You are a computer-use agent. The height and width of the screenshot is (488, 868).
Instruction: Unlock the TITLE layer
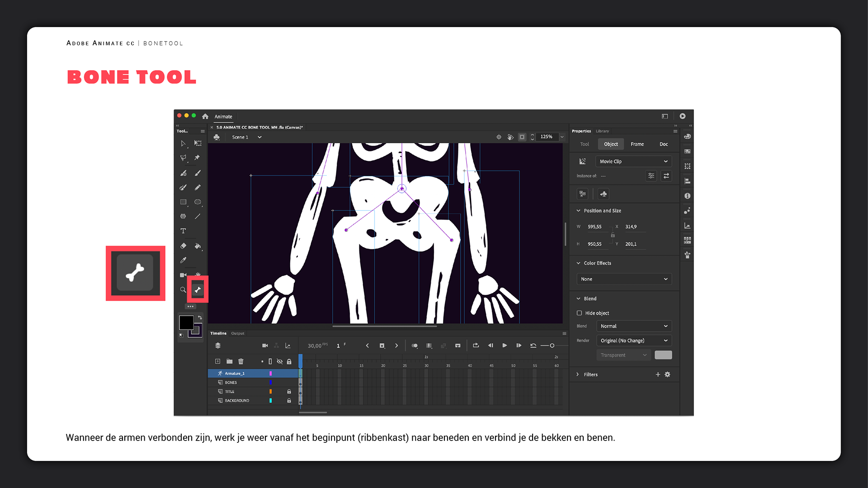click(289, 391)
